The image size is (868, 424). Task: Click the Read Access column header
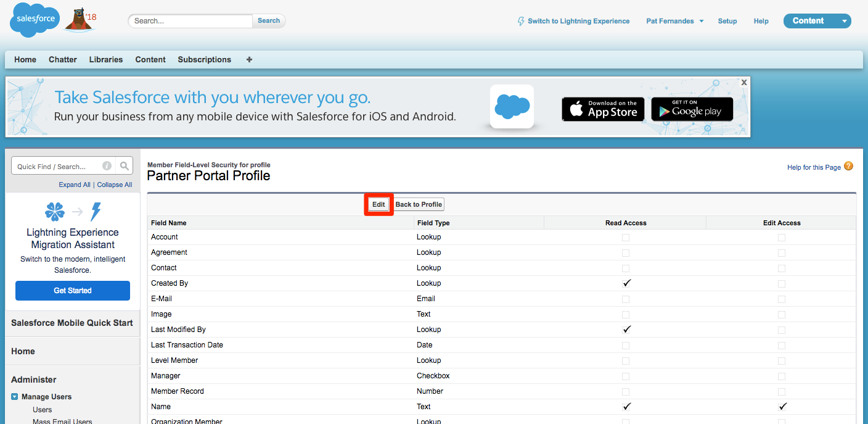pos(626,223)
